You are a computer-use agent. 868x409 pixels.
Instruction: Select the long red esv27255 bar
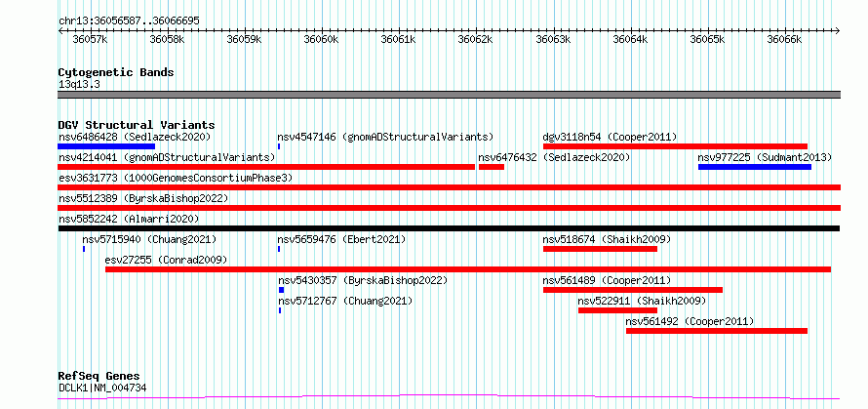[468, 269]
